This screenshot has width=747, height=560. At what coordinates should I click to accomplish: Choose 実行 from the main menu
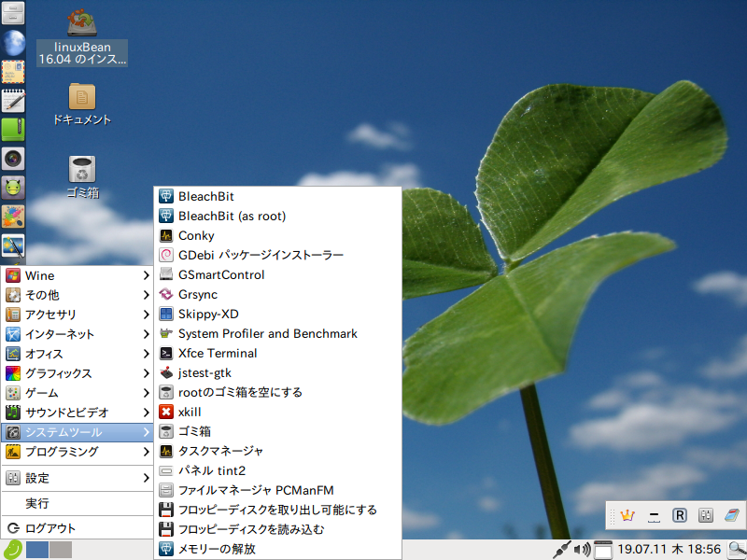[x=78, y=503]
